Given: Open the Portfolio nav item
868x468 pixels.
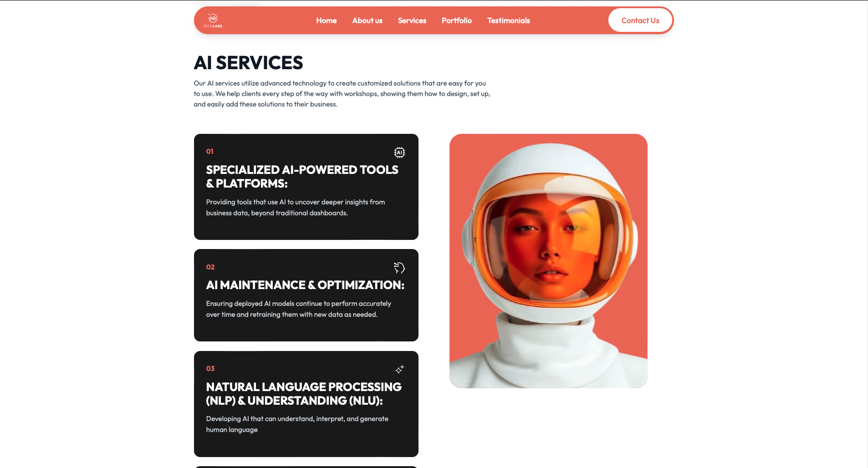Looking at the screenshot, I should (x=456, y=20).
